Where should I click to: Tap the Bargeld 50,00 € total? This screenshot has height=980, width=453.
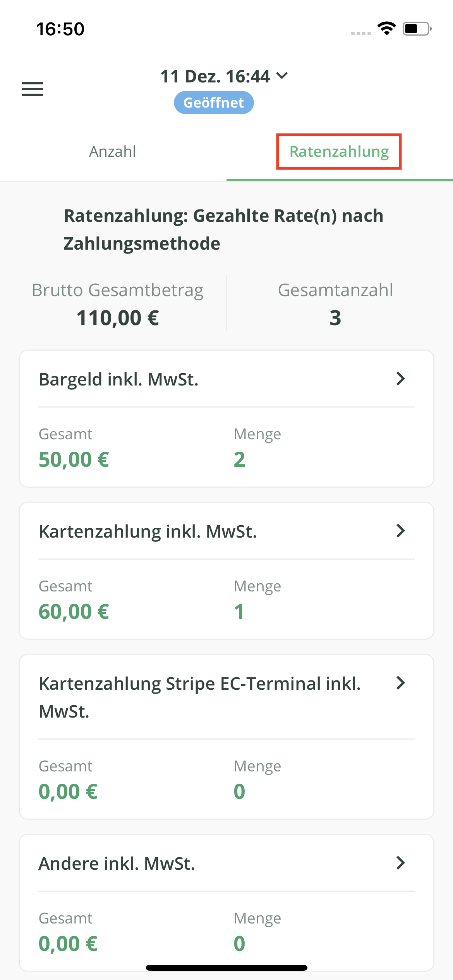[74, 459]
